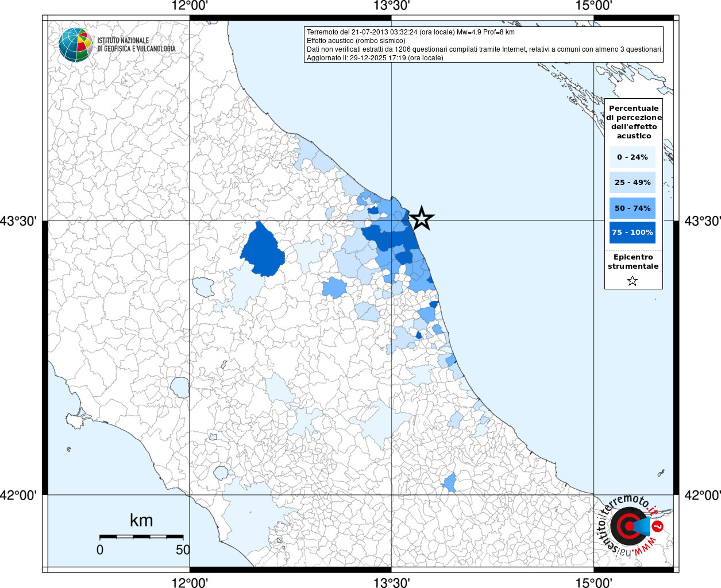The image size is (721, 588).
Task: Click the 25 - 49% legend swatch
Action: pyautogui.click(x=633, y=183)
